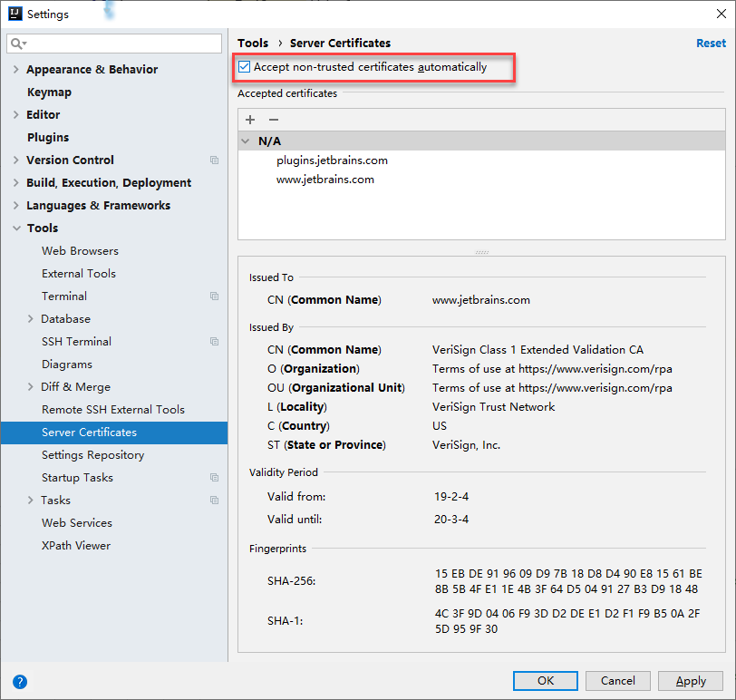
Task: Click the search magnifier icon in settings search
Action: pos(18,44)
